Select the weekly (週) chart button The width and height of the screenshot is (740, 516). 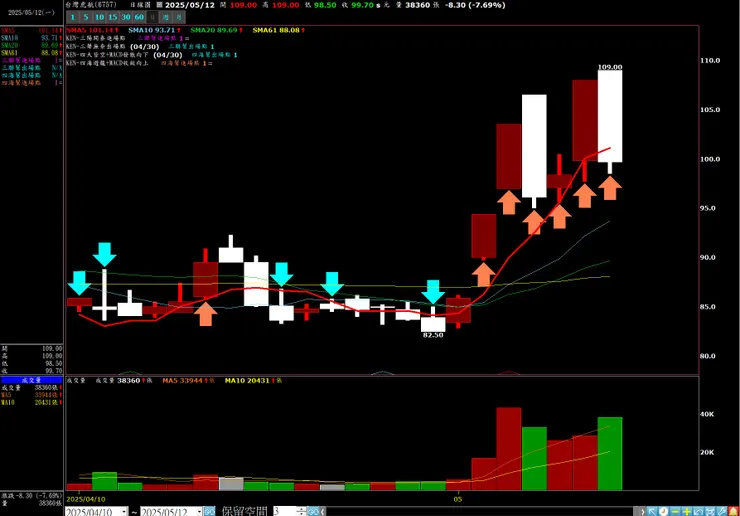(166, 17)
